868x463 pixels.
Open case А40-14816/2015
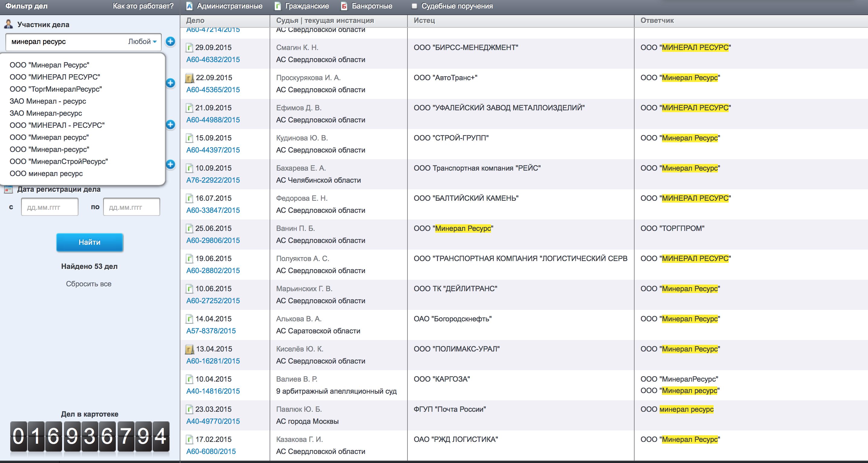[213, 391]
